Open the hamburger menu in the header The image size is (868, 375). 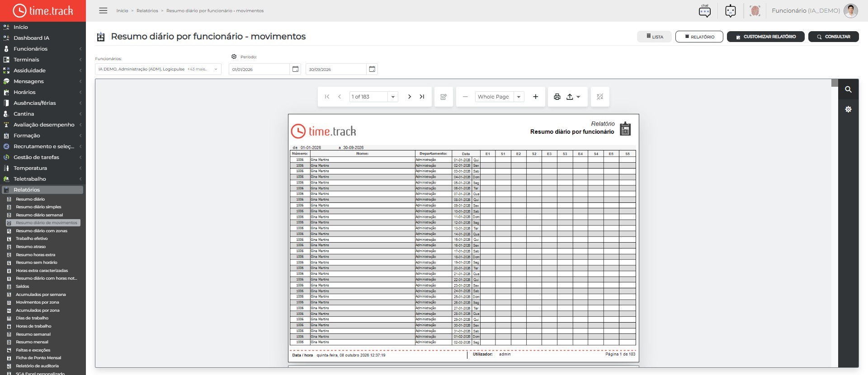[x=103, y=10]
